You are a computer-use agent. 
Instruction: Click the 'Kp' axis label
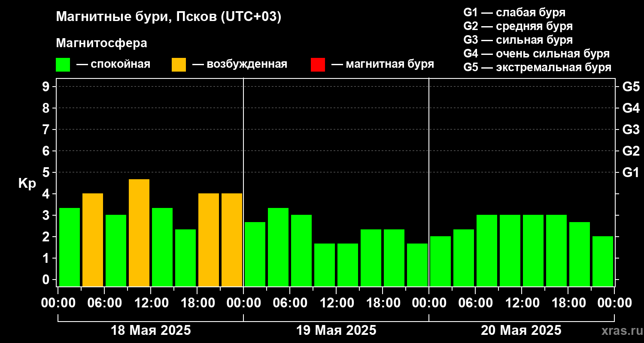pos(27,184)
